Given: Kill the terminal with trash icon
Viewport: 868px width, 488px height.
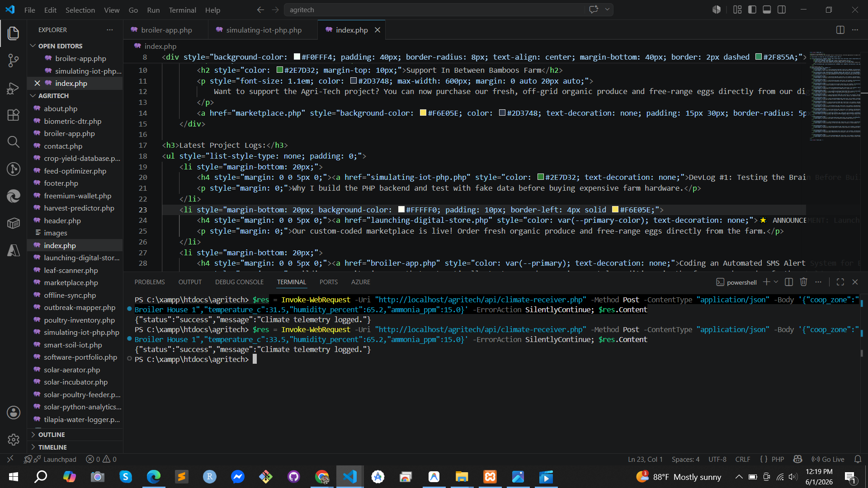Looking at the screenshot, I should 803,282.
